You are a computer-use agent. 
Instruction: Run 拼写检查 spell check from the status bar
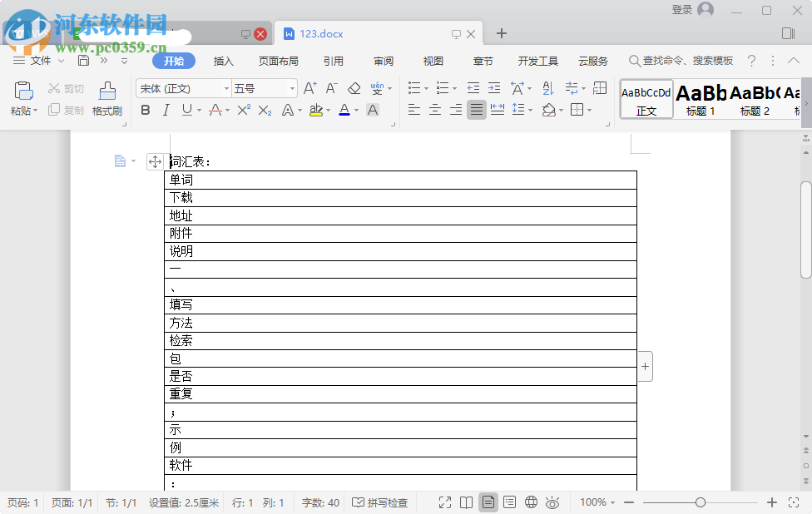pyautogui.click(x=380, y=502)
